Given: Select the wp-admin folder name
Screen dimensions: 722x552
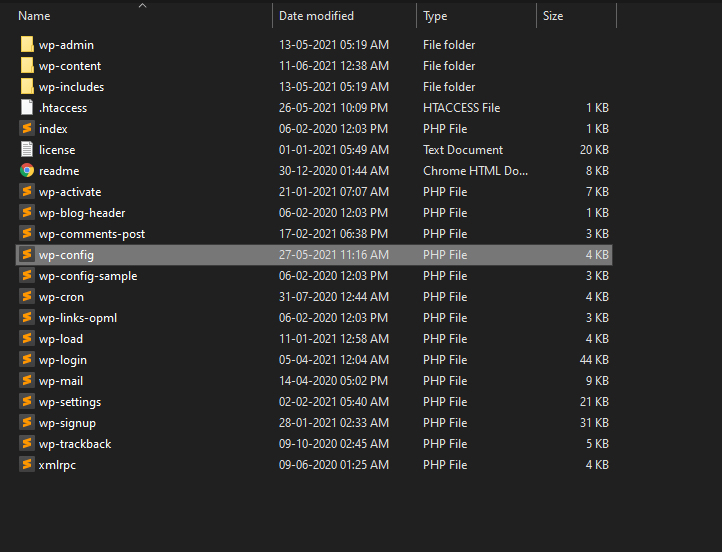Looking at the screenshot, I should coord(66,45).
